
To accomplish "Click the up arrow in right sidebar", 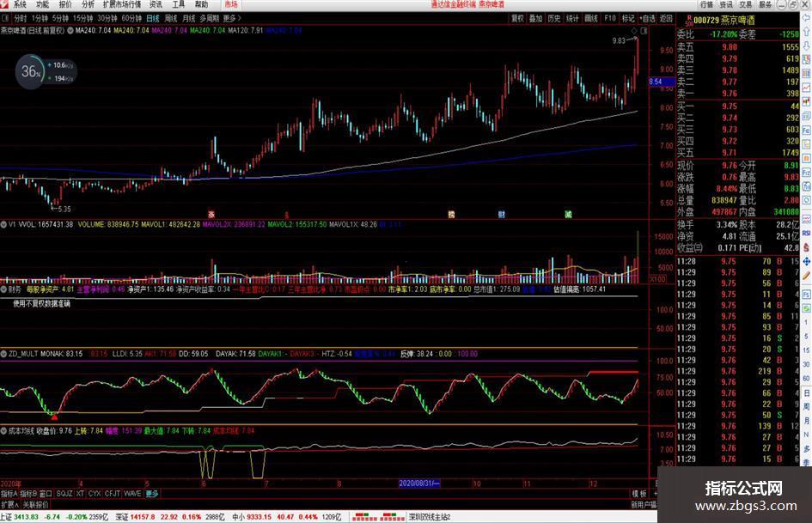I will (x=807, y=32).
